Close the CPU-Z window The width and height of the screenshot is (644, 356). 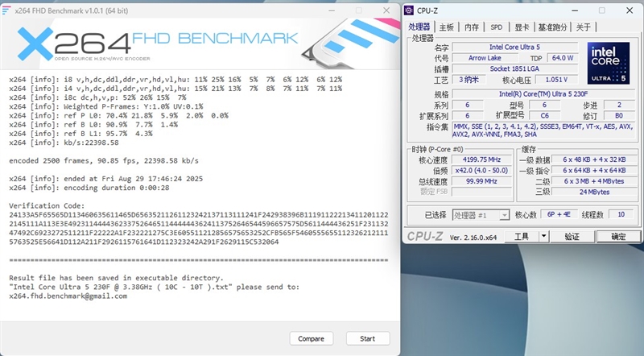629,10
